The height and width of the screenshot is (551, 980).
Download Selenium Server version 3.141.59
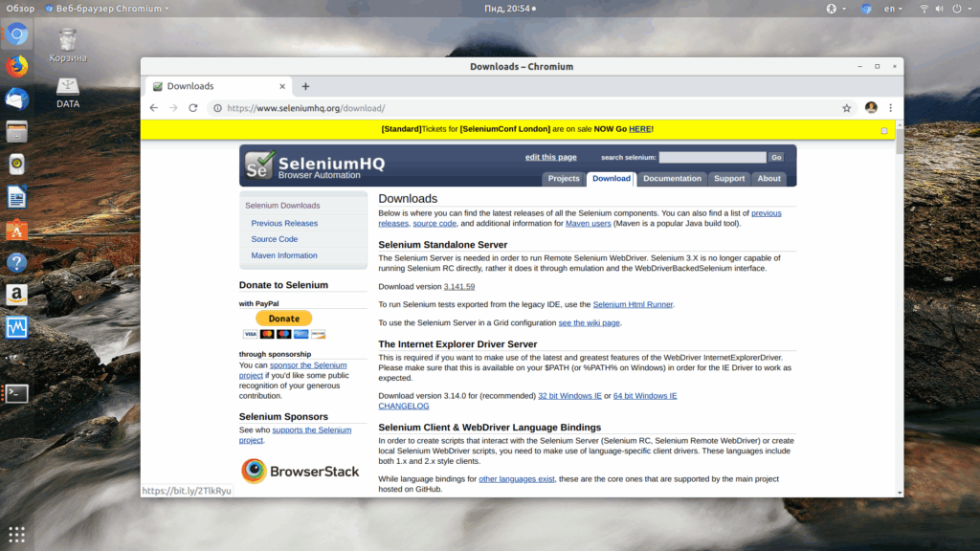(x=458, y=287)
